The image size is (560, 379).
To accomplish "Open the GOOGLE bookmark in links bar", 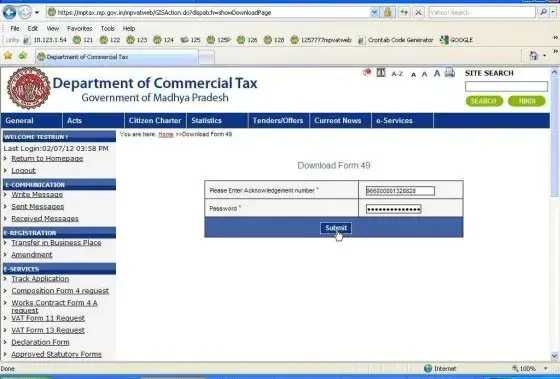I will coord(456,40).
